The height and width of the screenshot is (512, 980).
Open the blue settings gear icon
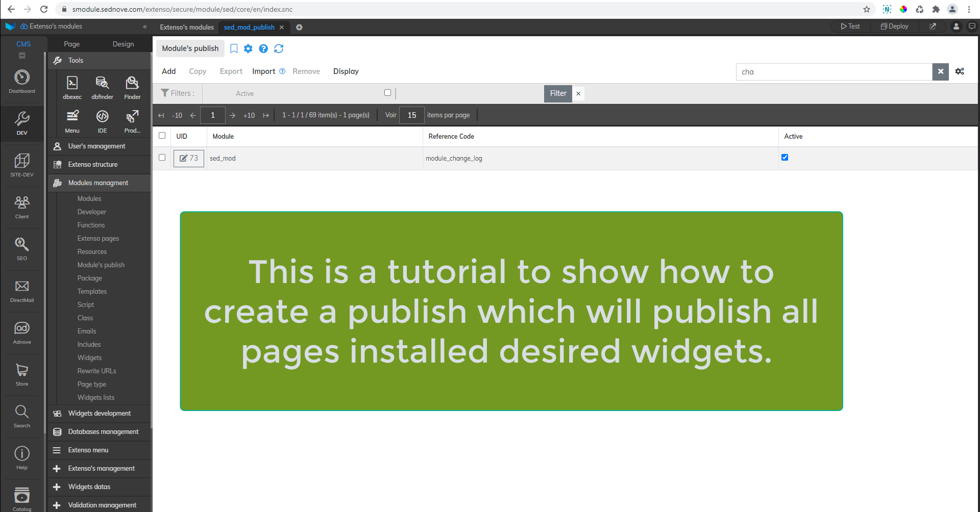click(x=248, y=48)
